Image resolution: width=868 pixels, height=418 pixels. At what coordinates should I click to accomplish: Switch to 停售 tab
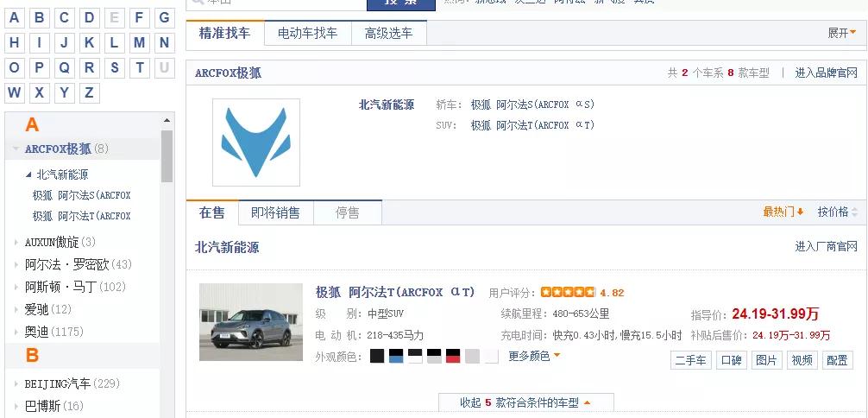348,212
